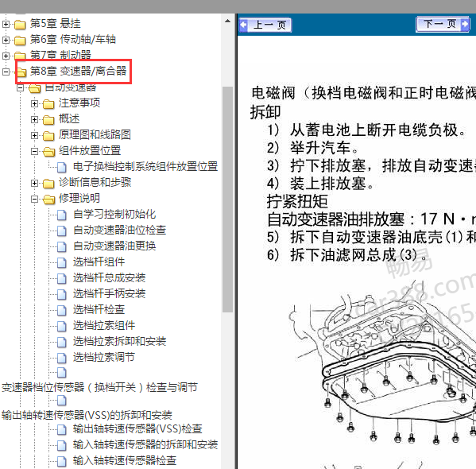
Task: Click the folder icon for 第5章 悬挂
Action: pos(20,25)
